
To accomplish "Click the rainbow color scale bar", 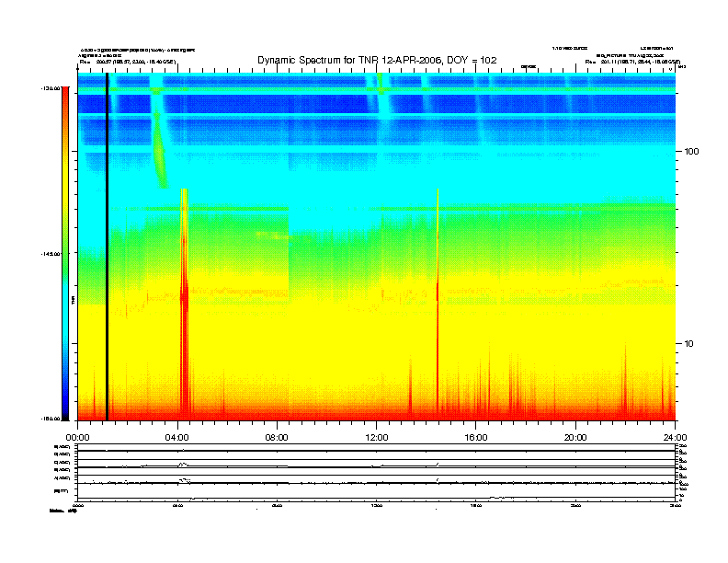I will [65, 253].
